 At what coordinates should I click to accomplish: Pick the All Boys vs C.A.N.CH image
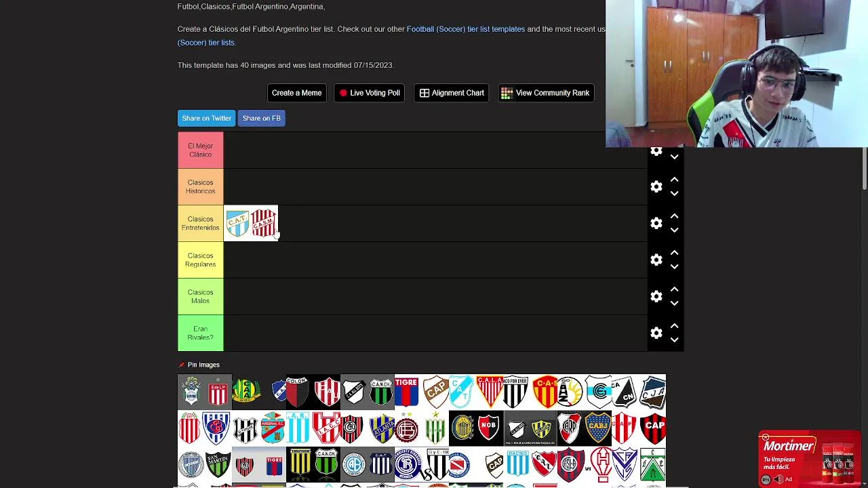(368, 392)
